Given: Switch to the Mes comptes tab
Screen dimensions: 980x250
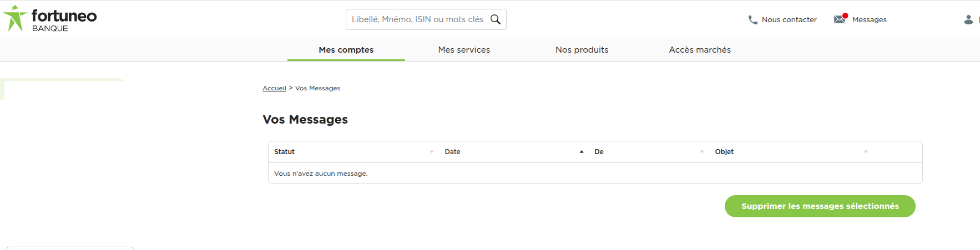Looking at the screenshot, I should click(x=346, y=50).
